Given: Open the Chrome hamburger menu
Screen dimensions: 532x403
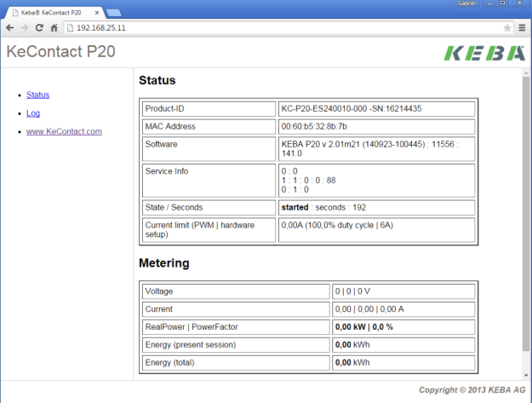Looking at the screenshot, I should click(522, 28).
